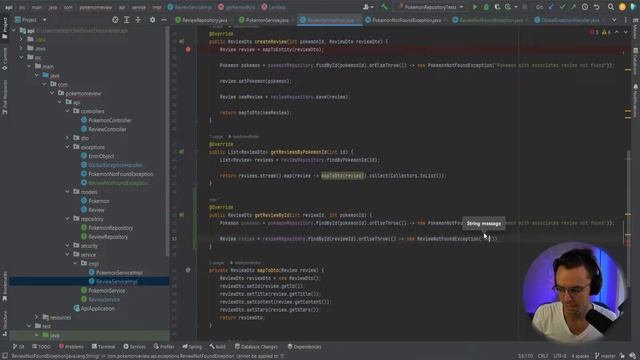Select opened file target icon in Project panel
The height and width of the screenshot is (360, 640).
(x=115, y=20)
